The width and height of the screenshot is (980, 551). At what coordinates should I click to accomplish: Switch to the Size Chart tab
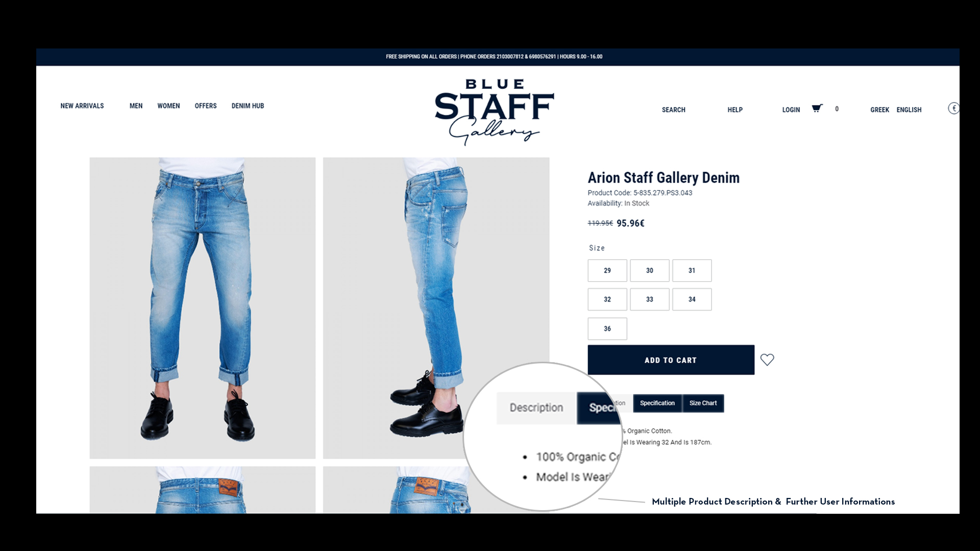pyautogui.click(x=703, y=403)
